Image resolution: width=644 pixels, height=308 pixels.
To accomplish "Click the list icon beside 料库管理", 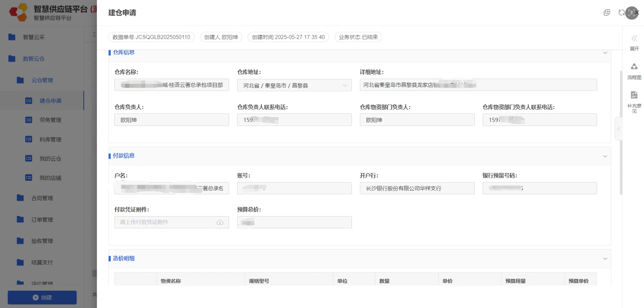I will click(29, 139).
